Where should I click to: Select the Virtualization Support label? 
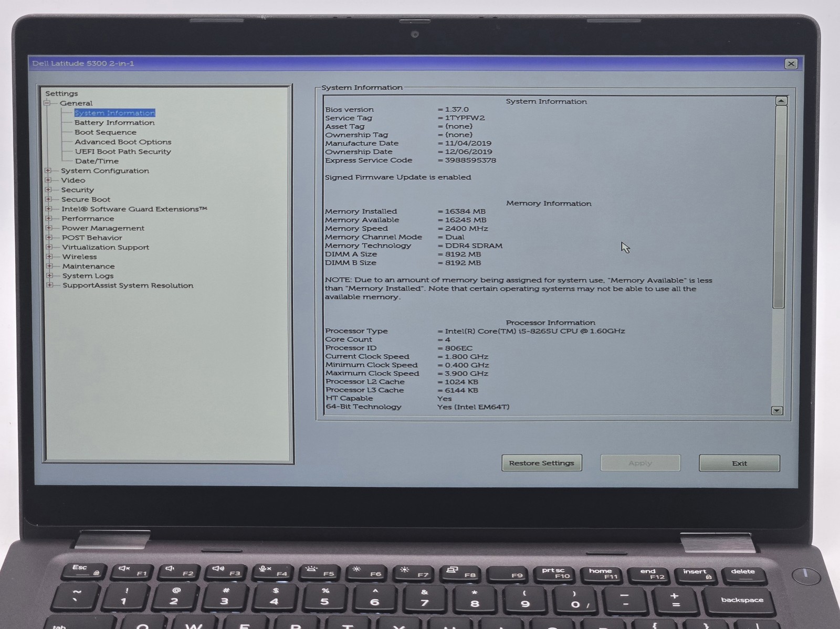pos(106,247)
